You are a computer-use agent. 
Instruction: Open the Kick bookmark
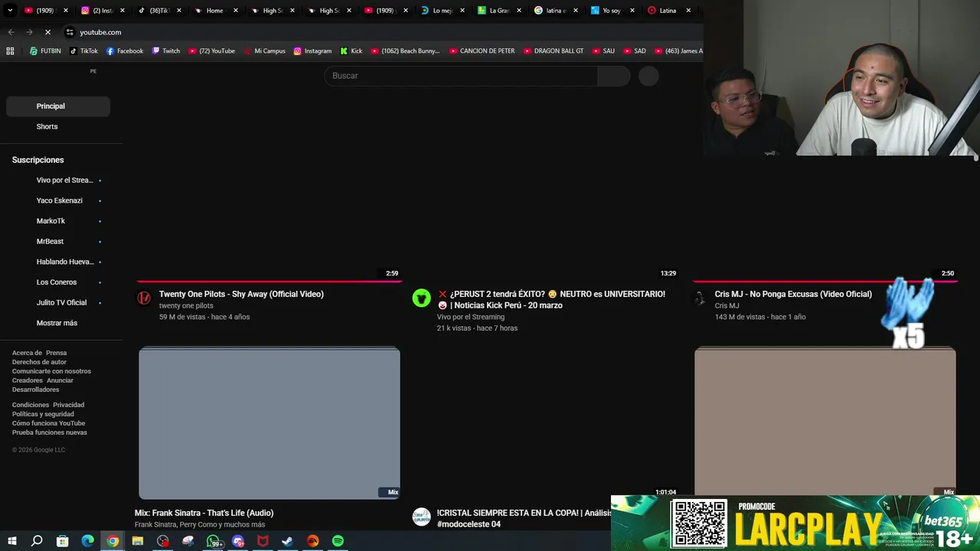click(351, 51)
